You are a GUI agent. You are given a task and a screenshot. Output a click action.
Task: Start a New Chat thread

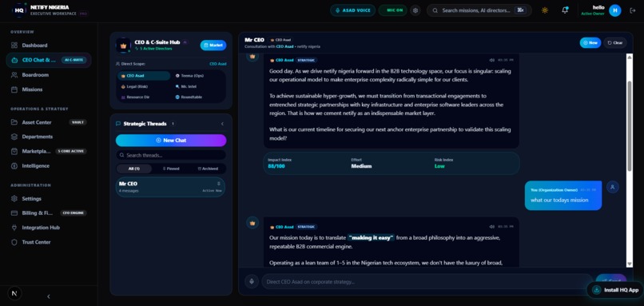(x=171, y=140)
